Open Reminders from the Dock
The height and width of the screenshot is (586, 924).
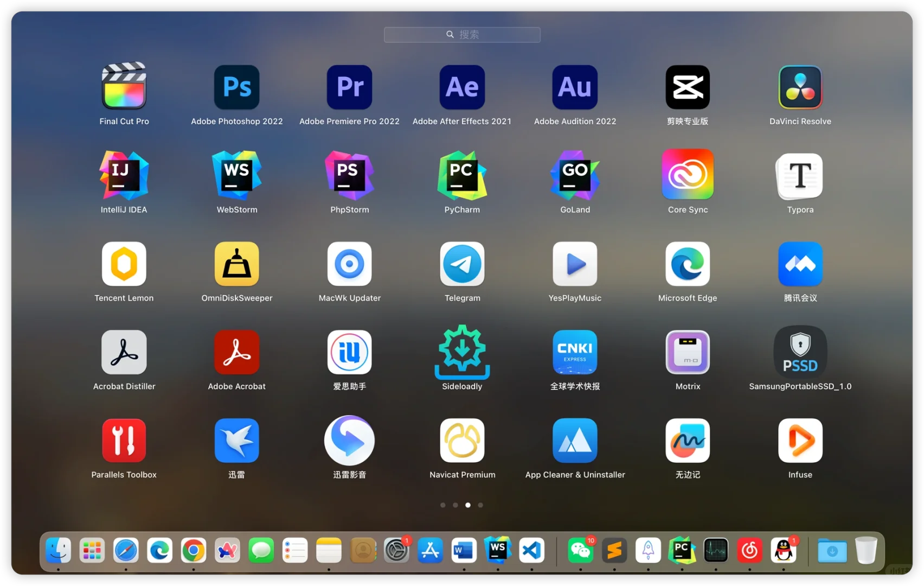pos(295,551)
